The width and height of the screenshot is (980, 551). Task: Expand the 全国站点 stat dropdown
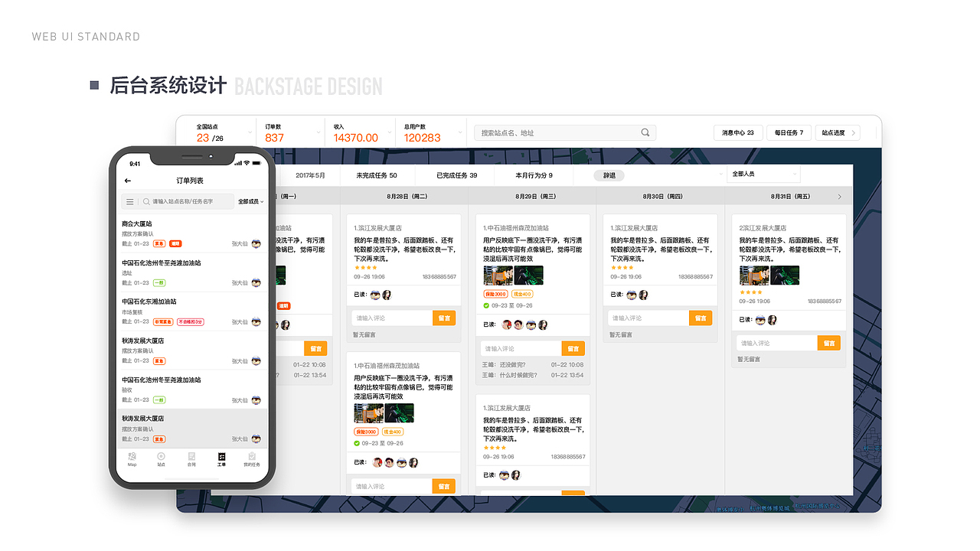pos(250,132)
